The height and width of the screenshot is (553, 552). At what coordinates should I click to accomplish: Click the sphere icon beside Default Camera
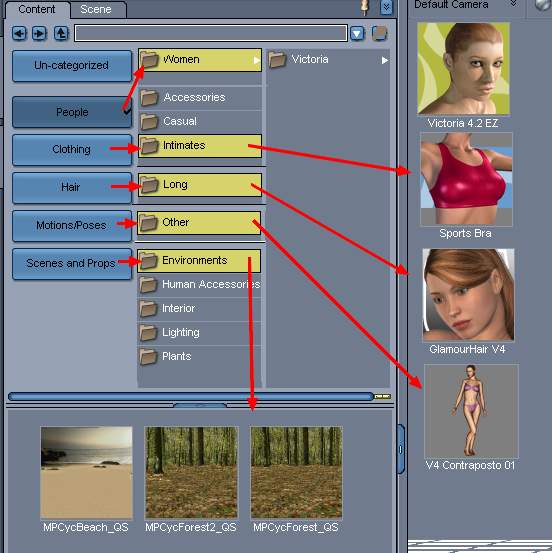pos(543,5)
